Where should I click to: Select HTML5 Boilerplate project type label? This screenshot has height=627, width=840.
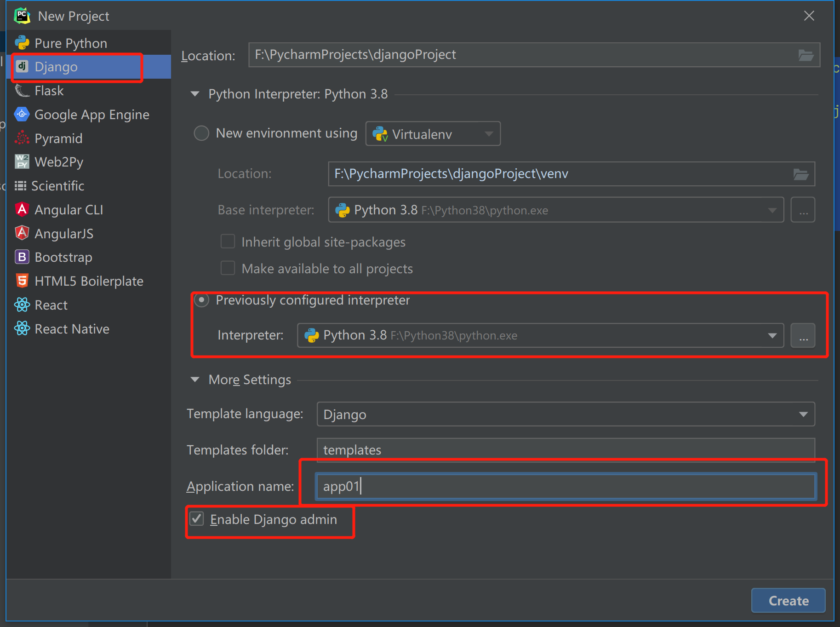coord(89,281)
